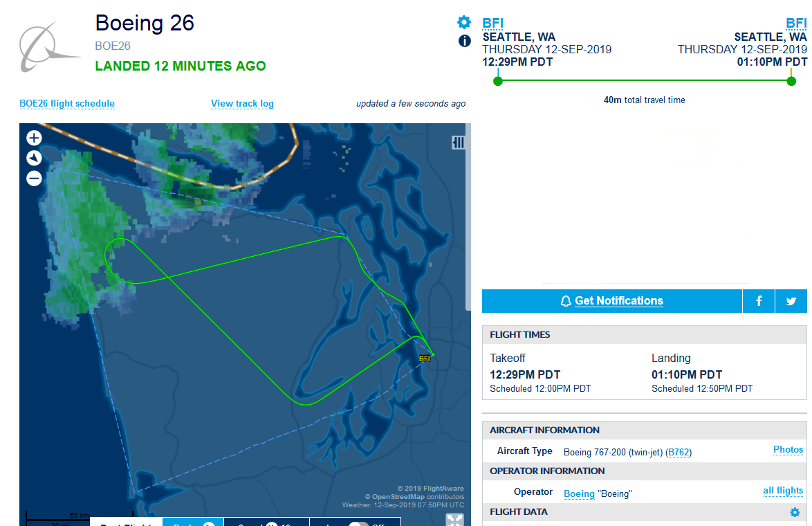Open origin BFI airport link

492,24
